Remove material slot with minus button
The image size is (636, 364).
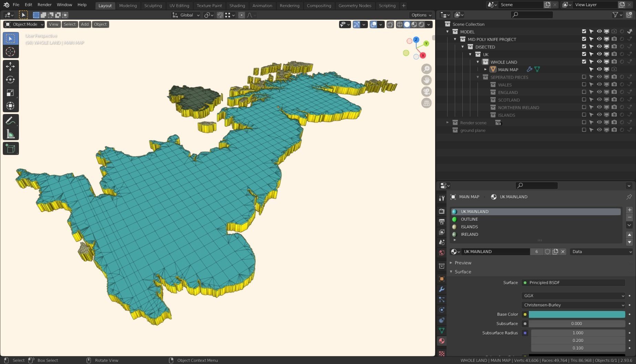click(629, 217)
